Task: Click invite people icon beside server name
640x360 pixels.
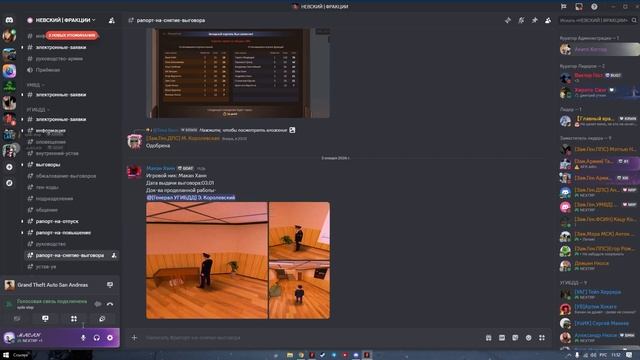Action: (111, 20)
